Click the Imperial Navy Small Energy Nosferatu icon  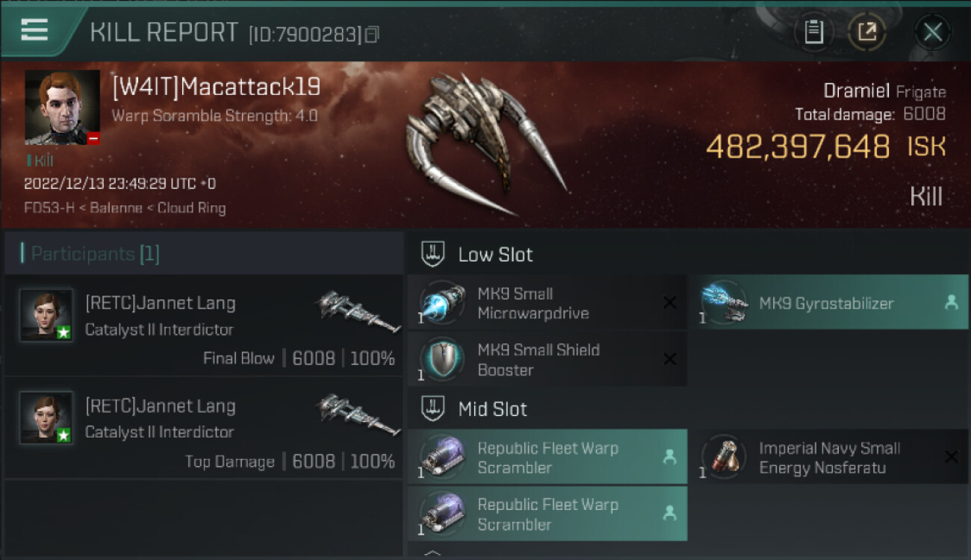[723, 457]
